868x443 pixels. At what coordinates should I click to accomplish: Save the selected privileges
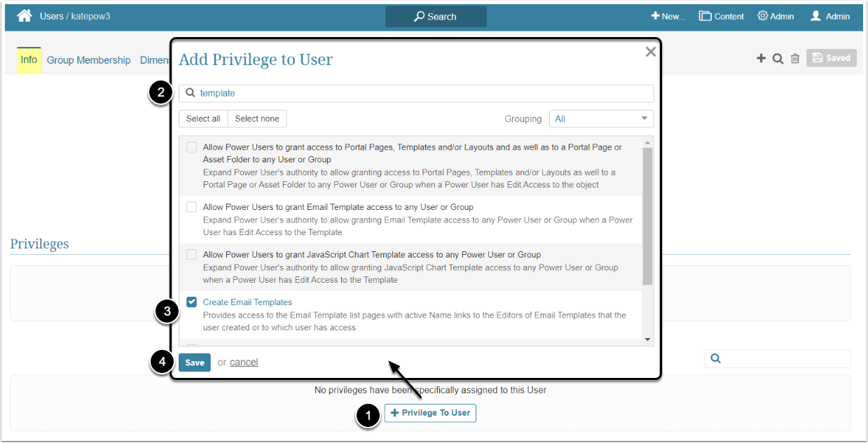[195, 363]
